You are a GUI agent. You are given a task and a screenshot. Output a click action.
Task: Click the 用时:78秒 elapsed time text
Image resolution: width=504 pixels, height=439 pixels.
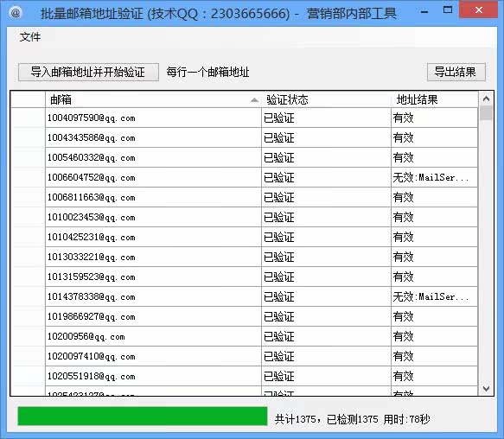tap(406, 419)
